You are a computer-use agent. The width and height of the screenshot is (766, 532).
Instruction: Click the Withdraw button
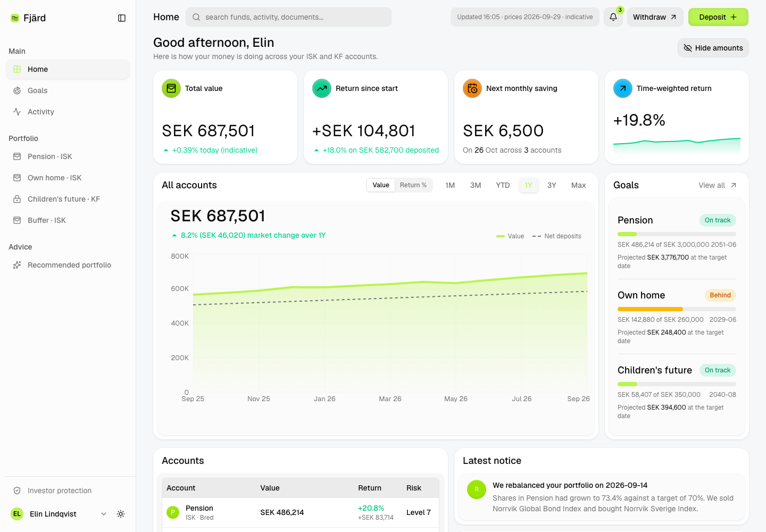coord(655,17)
